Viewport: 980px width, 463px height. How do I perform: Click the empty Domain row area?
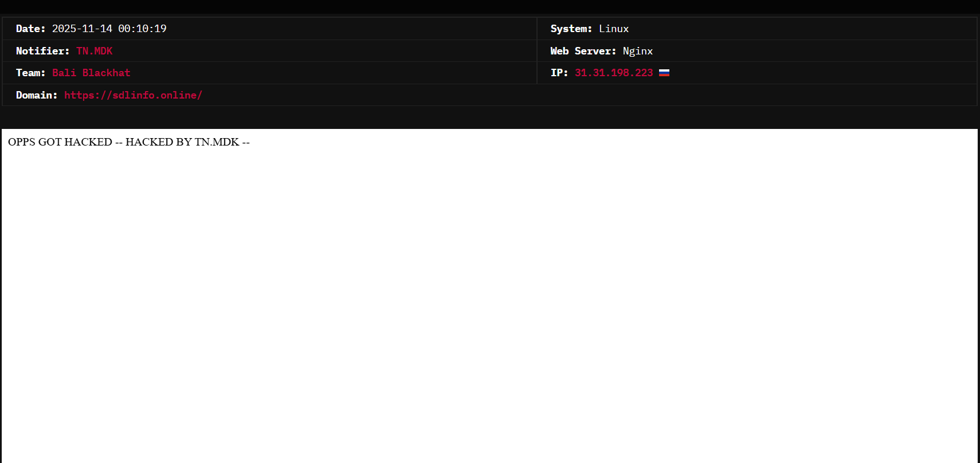(573, 95)
